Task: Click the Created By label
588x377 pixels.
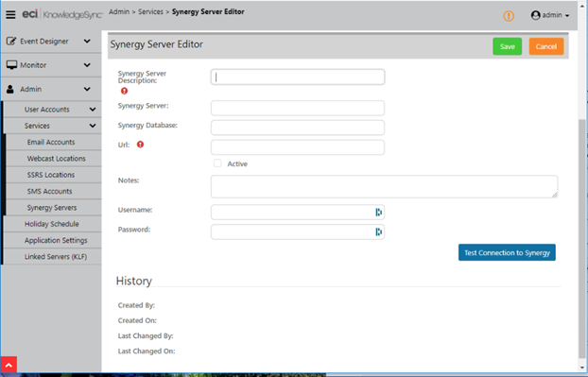Action: 136,305
